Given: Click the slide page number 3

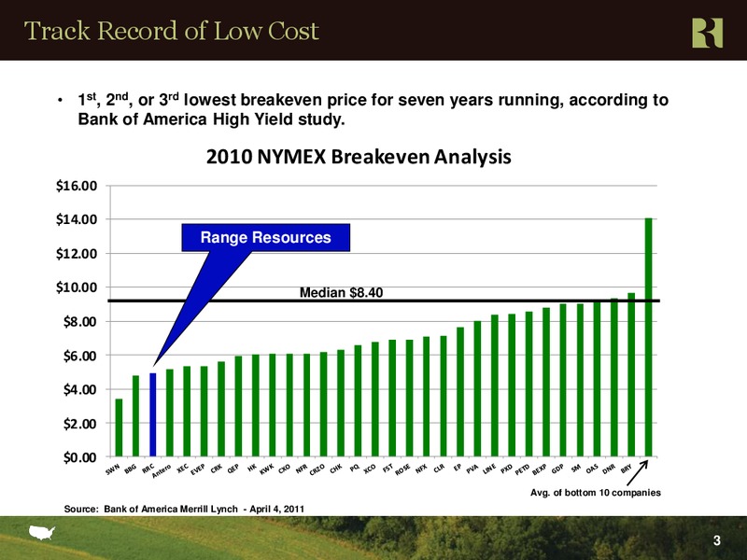Looking at the screenshot, I should [716, 540].
